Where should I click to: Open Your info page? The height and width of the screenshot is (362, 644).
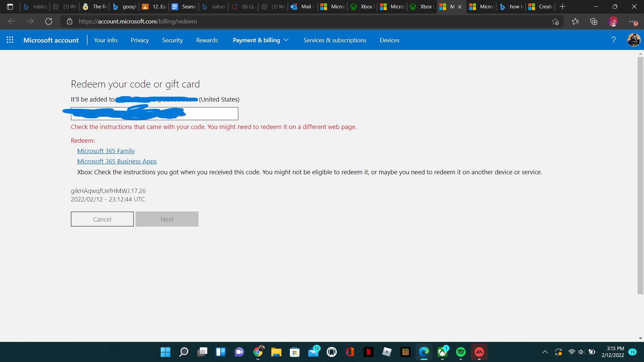coord(106,40)
